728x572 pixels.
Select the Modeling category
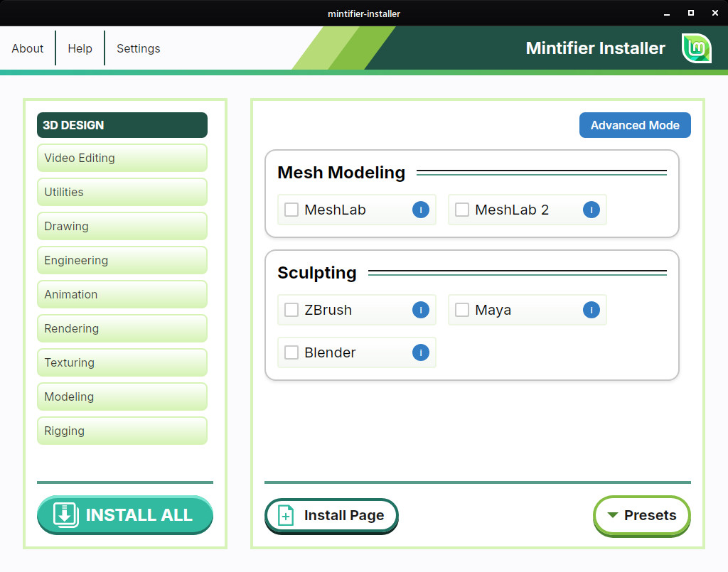tap(122, 396)
